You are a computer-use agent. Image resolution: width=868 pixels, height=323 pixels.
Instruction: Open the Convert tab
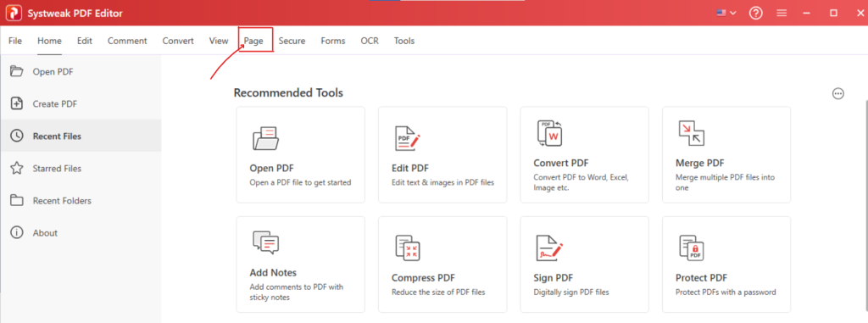tap(178, 41)
